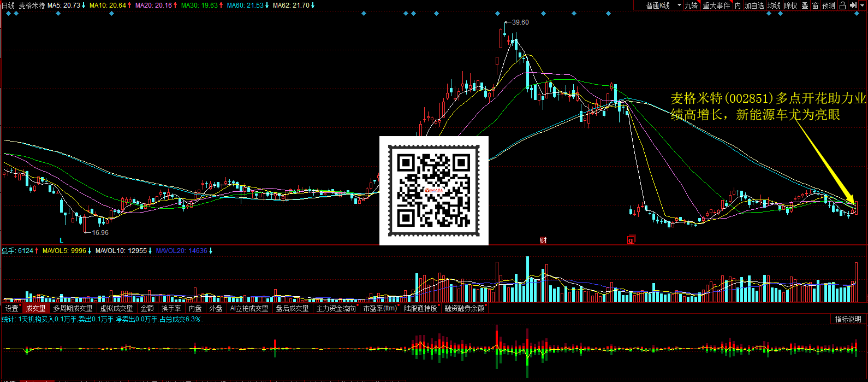Screen dimensions: 868x382
Task: Switch to the 融资融券余额 tab
Action: pos(464,308)
